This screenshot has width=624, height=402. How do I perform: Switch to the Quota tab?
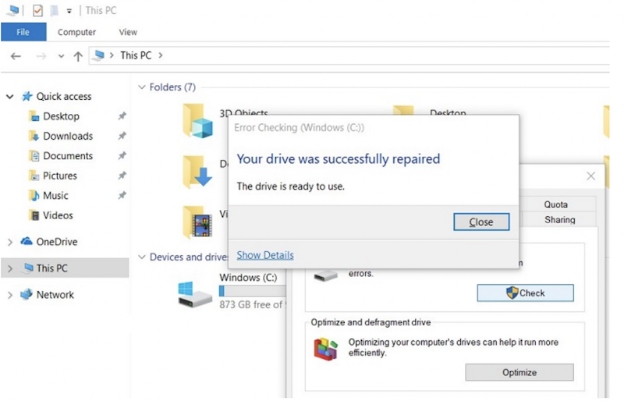556,205
